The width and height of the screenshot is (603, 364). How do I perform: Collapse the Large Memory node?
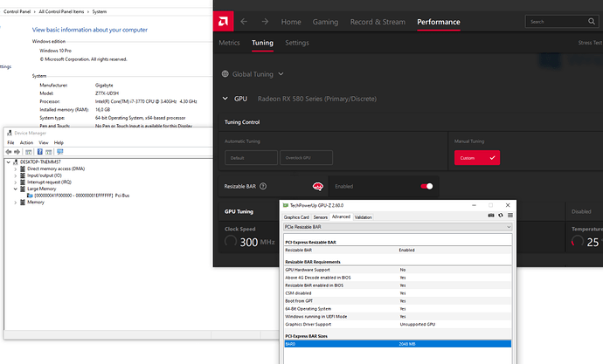tap(16, 189)
